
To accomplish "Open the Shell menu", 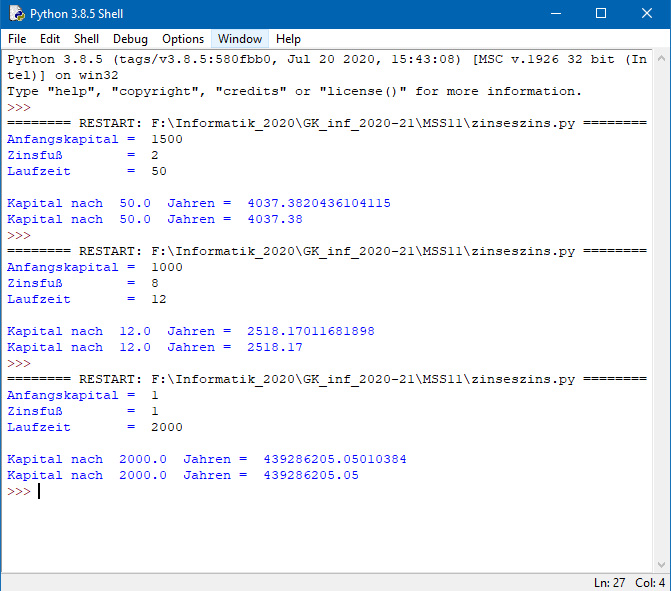I will point(86,39).
